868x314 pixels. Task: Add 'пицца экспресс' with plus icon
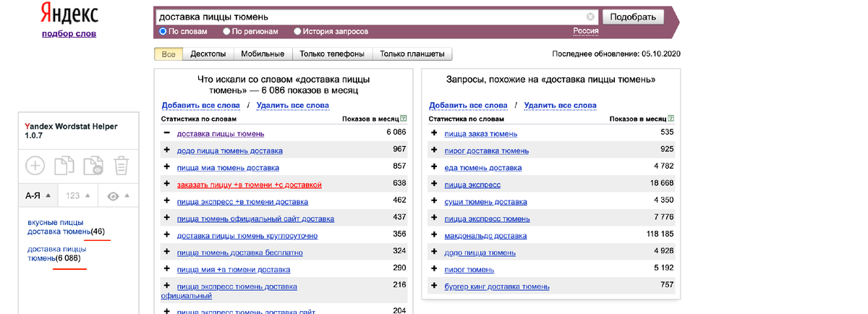[435, 184]
